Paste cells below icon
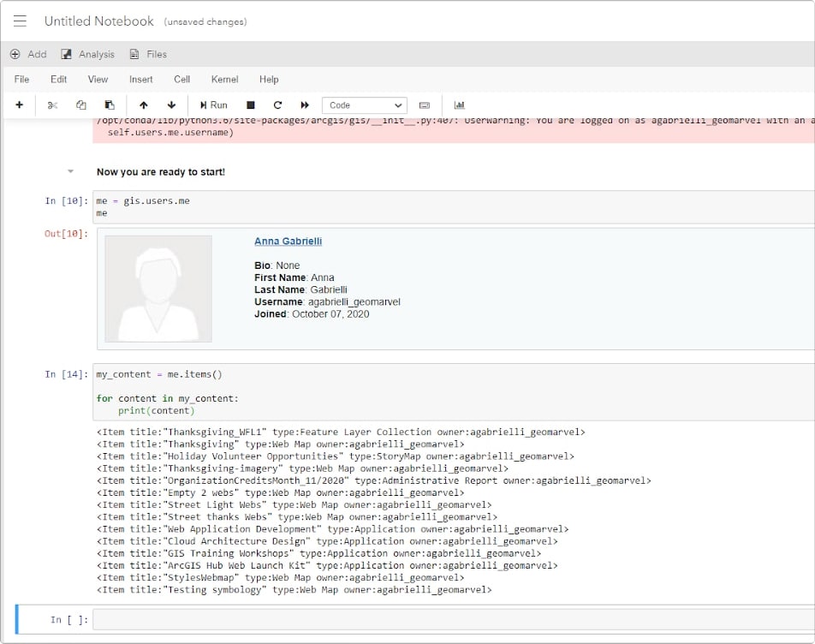Viewport: 815px width, 644px height. point(109,105)
